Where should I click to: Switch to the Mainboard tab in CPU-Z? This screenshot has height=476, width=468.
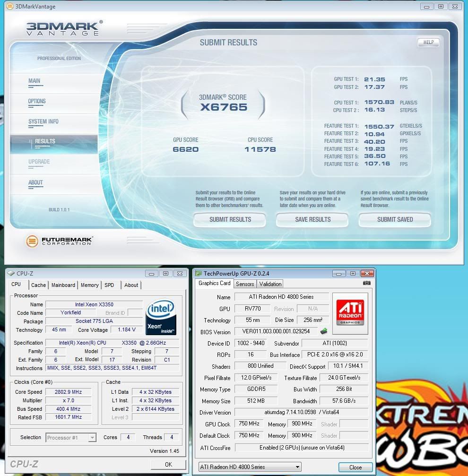click(63, 285)
